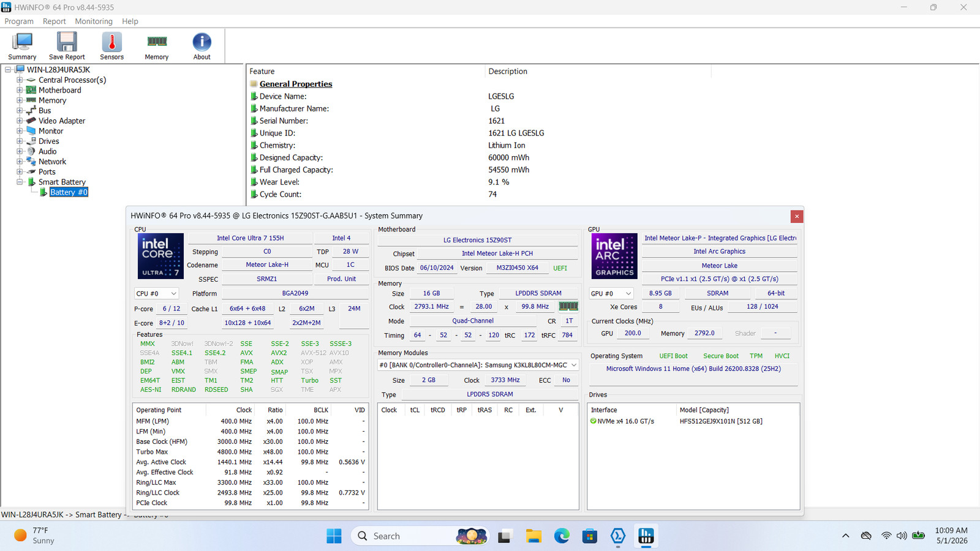Expand the Video Adapter tree node
Viewport: 980px width, 551px height.
click(20, 121)
